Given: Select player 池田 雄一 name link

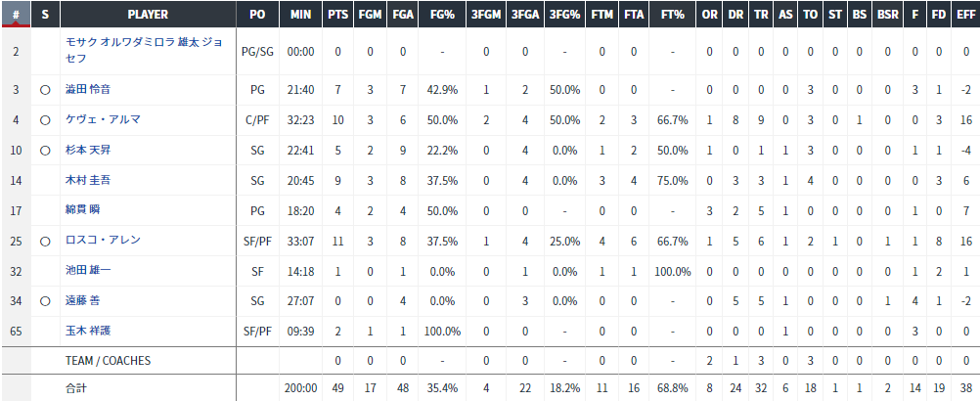Looking at the screenshot, I should tap(88, 271).
